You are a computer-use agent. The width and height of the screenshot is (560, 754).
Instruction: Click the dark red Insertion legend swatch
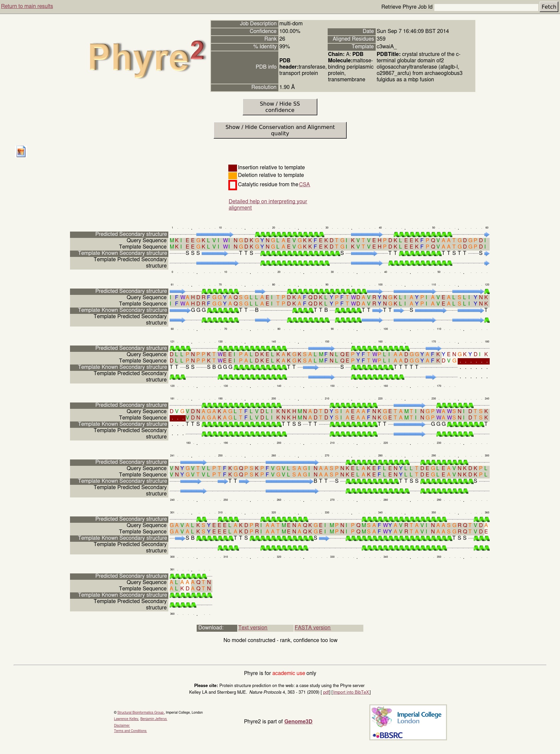point(232,168)
